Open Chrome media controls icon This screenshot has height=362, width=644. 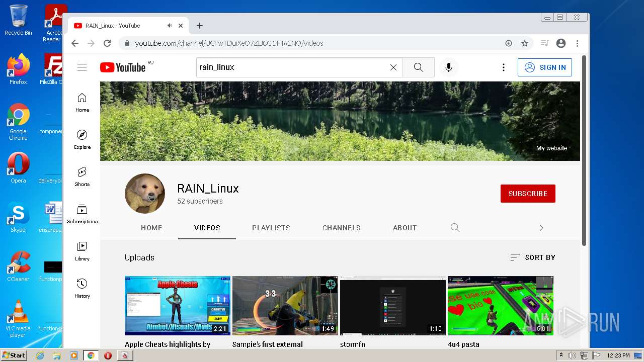pos(544,43)
